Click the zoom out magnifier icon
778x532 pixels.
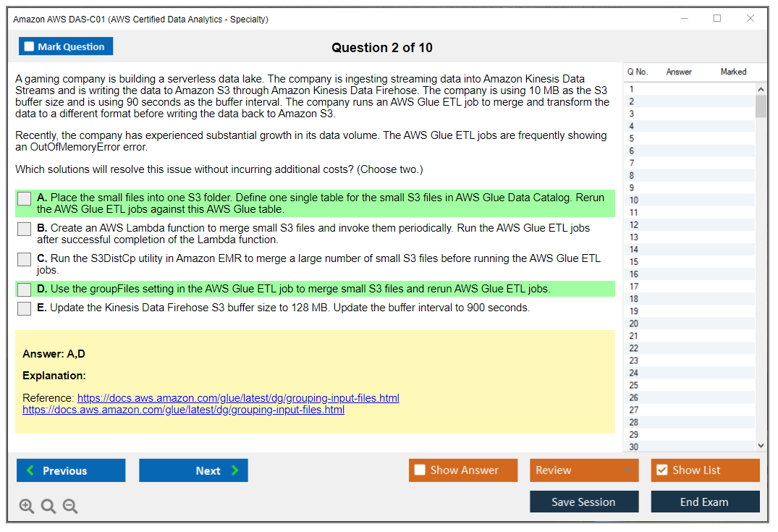[x=70, y=507]
